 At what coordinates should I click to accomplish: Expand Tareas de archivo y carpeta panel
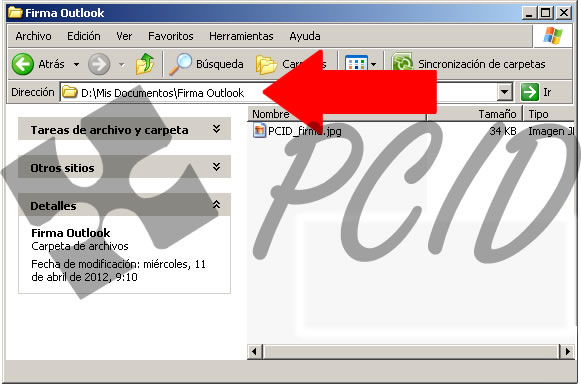(x=124, y=129)
